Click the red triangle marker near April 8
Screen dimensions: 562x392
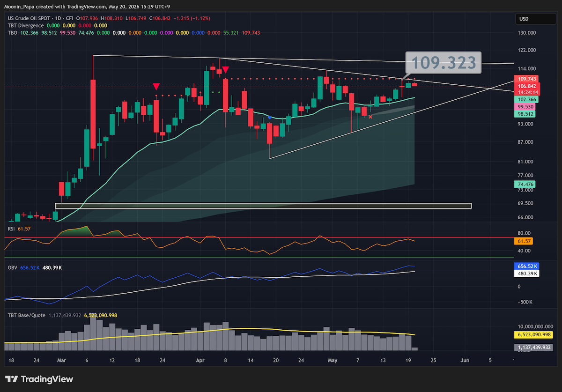coord(225,70)
